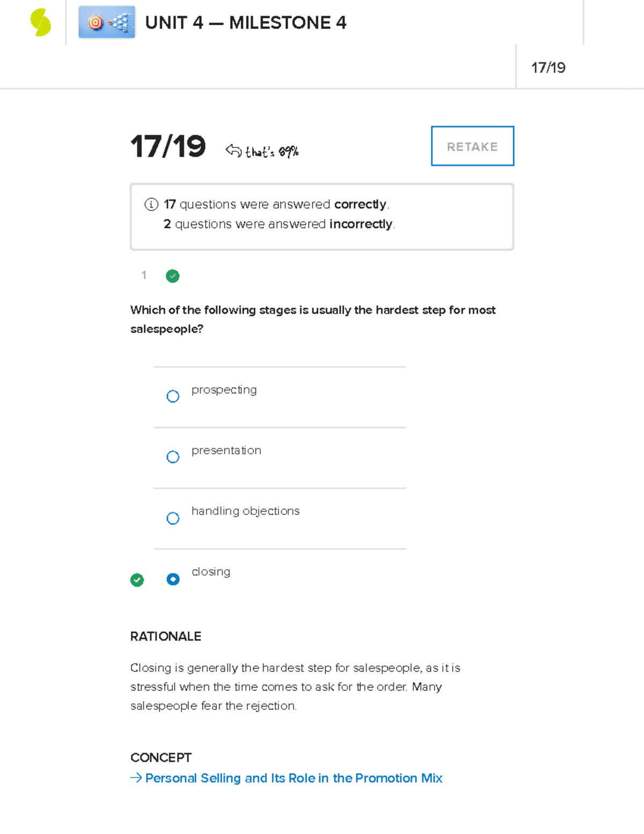Select the closing radio button
The width and height of the screenshot is (644, 834).
[172, 579]
